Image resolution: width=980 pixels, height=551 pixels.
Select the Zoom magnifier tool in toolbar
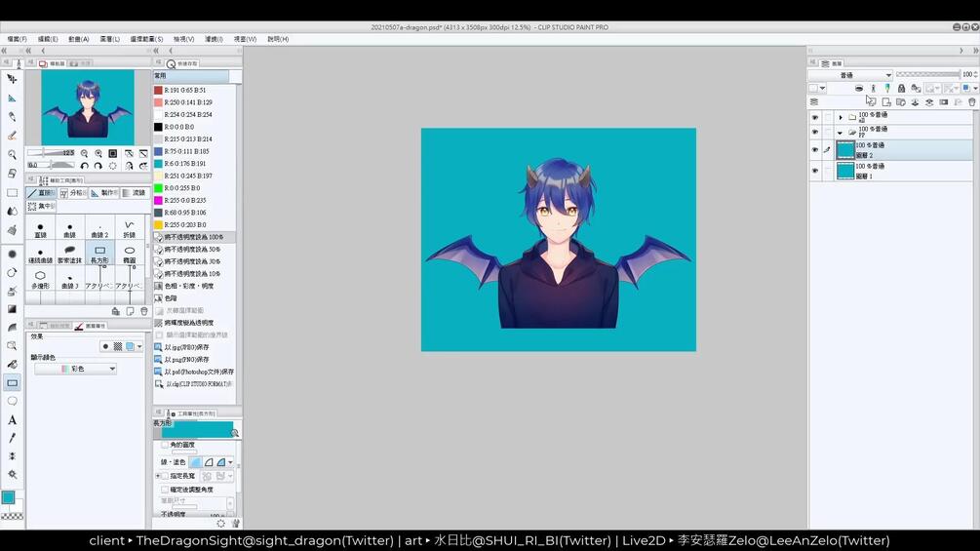(x=12, y=154)
